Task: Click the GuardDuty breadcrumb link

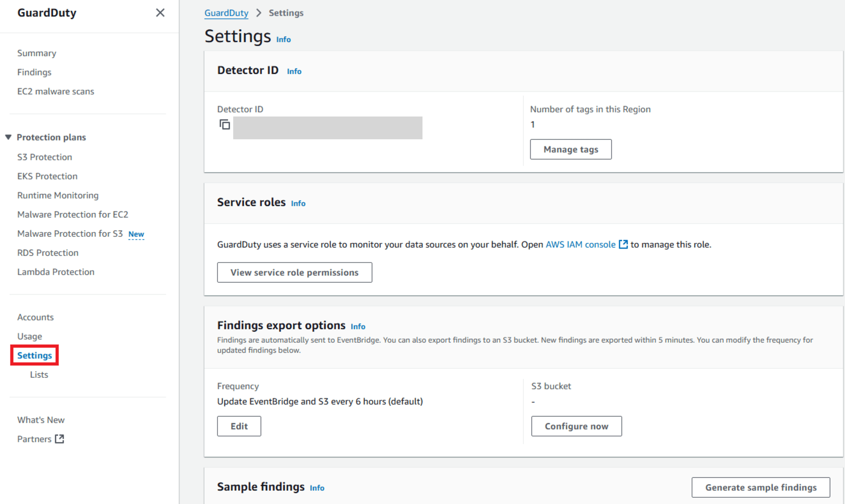Action: coord(226,13)
